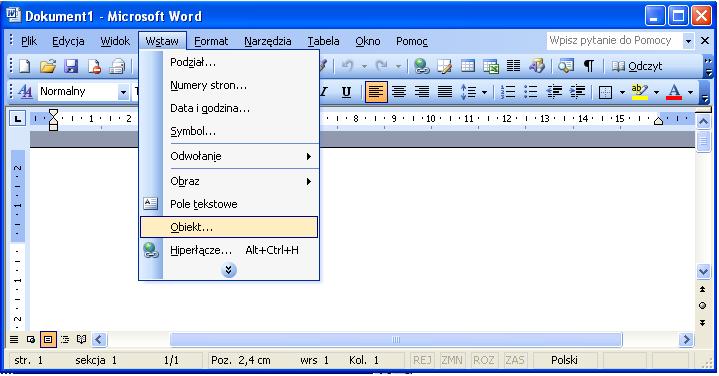This screenshot has width=719, height=376.
Task: Click the Outside border icon
Action: point(606,92)
